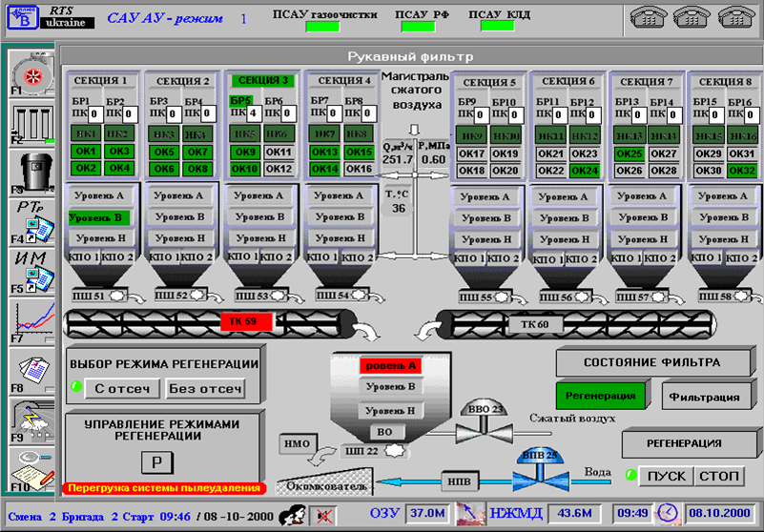Click the clock icon in status bar
Viewport: 764px width, 532px height.
point(669,513)
